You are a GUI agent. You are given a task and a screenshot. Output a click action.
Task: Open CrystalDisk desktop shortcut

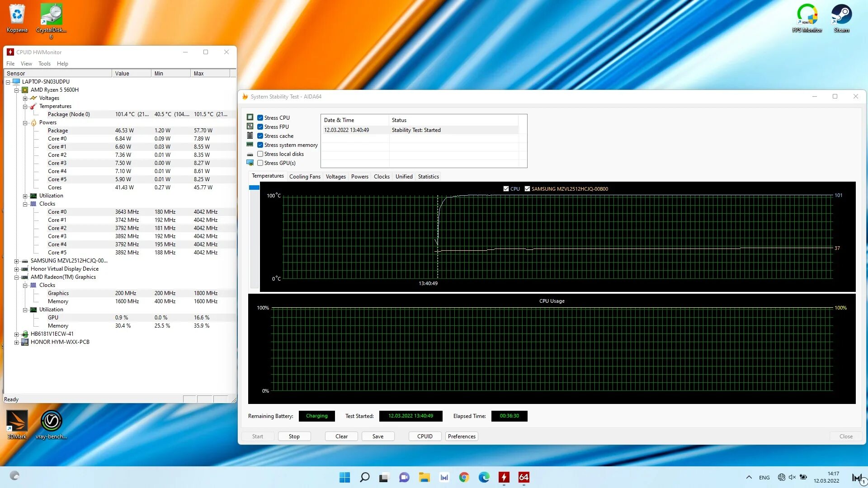click(51, 20)
